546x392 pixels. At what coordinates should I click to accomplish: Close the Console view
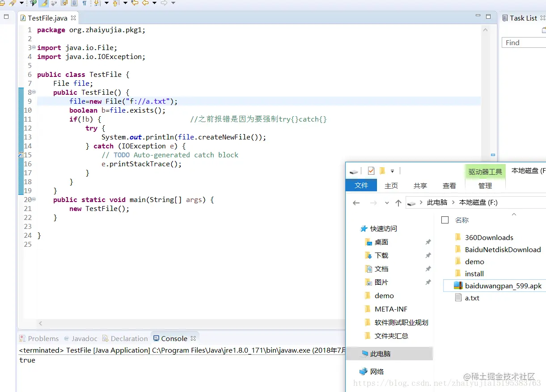(193, 338)
